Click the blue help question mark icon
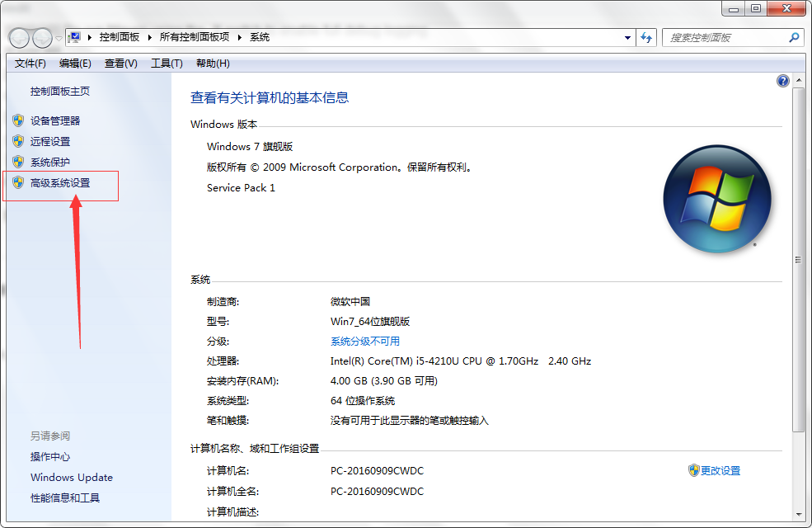812x528 pixels. click(x=781, y=80)
